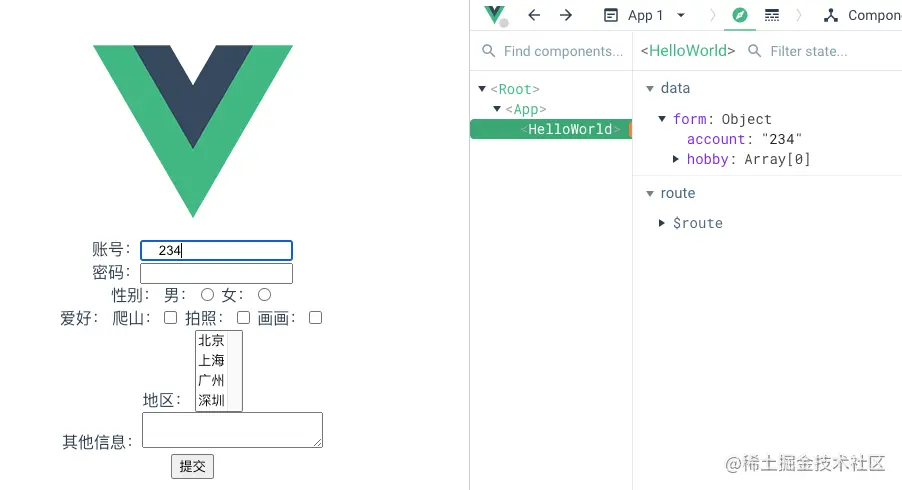Open the Timeline tab icon
902x490 pixels.
tap(772, 15)
